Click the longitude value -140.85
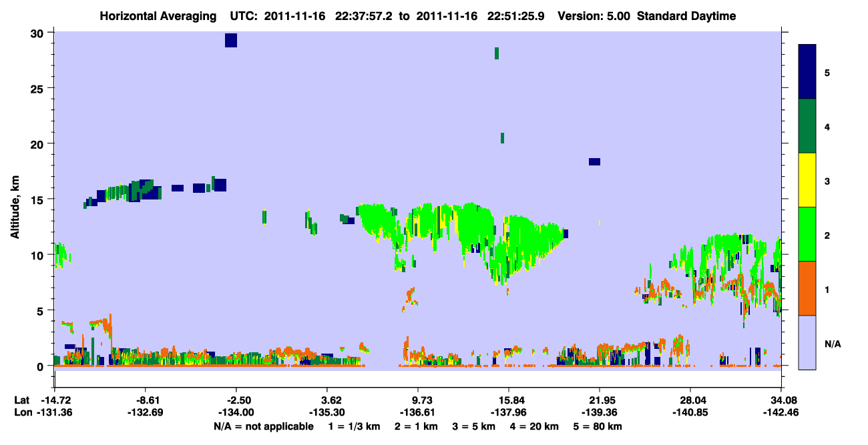 click(690, 412)
